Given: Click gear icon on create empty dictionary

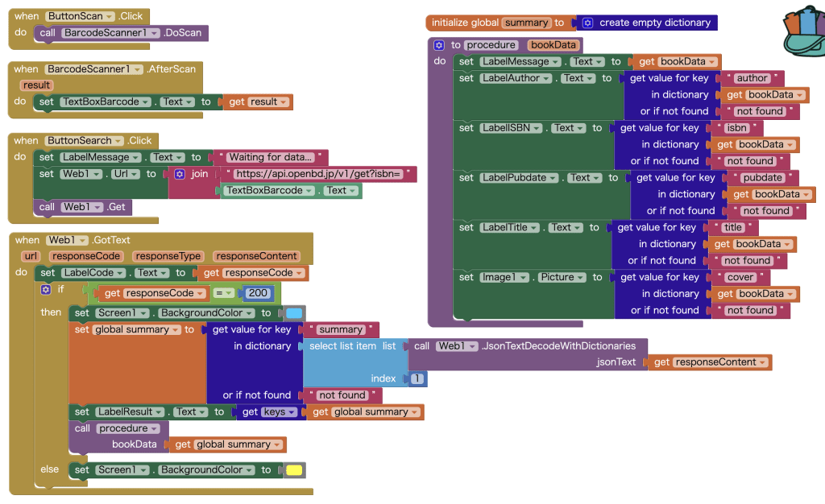Looking at the screenshot, I should [x=588, y=23].
